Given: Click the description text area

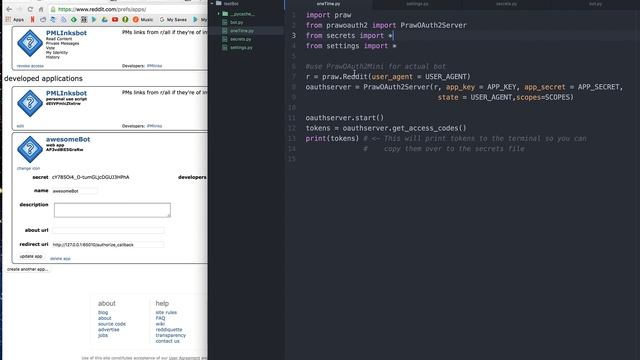Looking at the screenshot, I should coord(112,210).
